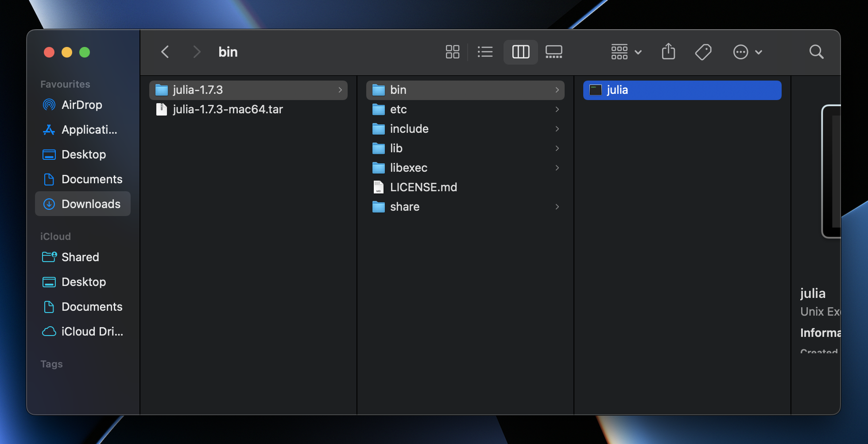The image size is (868, 444).
Task: Click the iCloud Drive cloud icon
Action: tap(49, 332)
